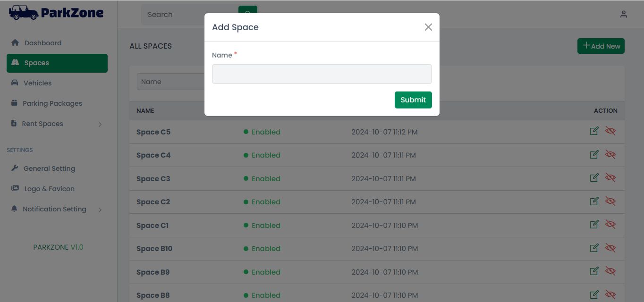The height and width of the screenshot is (302, 644).
Task: Click the edit icon for Space C3
Action: click(x=594, y=178)
